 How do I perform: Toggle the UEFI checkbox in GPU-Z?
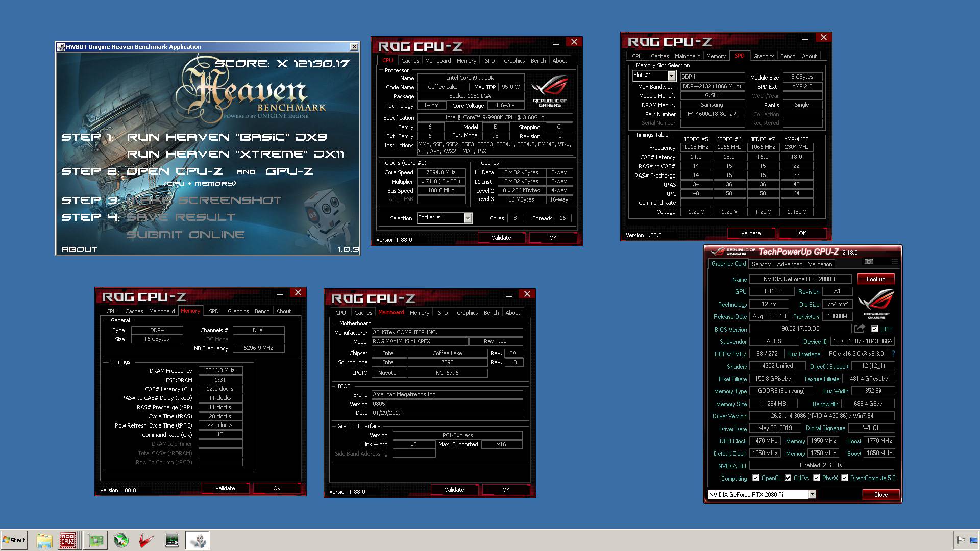tap(874, 329)
